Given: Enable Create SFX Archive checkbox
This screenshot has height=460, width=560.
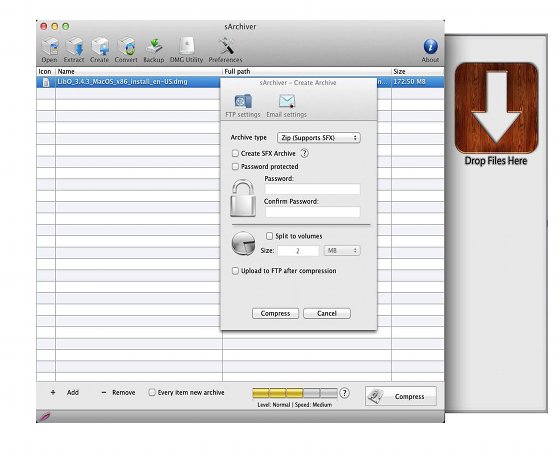Looking at the screenshot, I should point(235,153).
